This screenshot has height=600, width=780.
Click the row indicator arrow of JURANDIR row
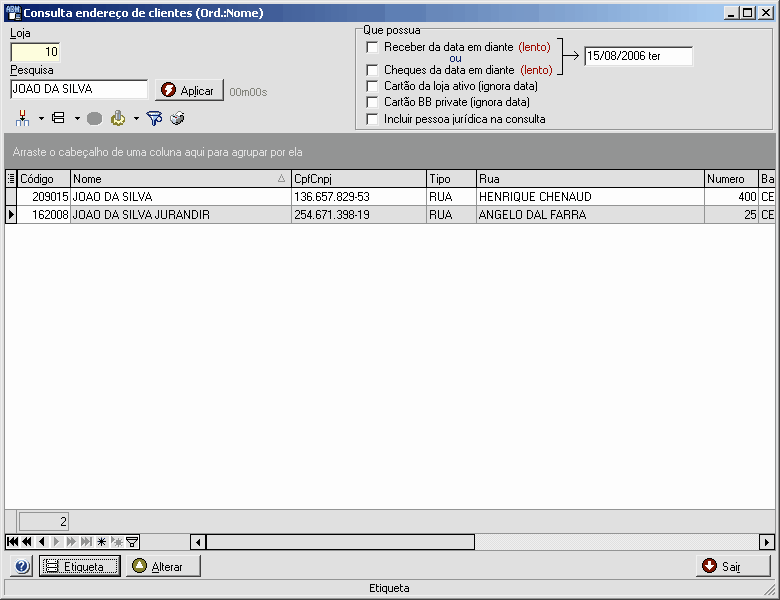coord(11,215)
